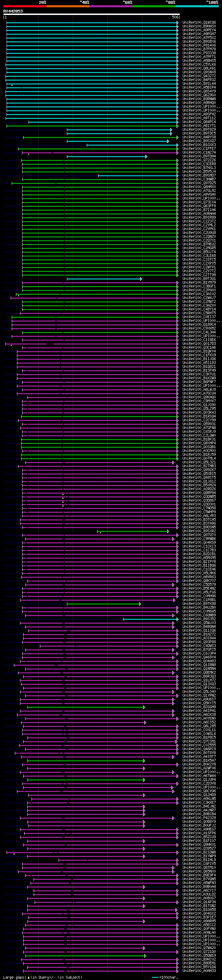
Task: Select hit label UniRef100_C1P8B1
Action: 199,600
